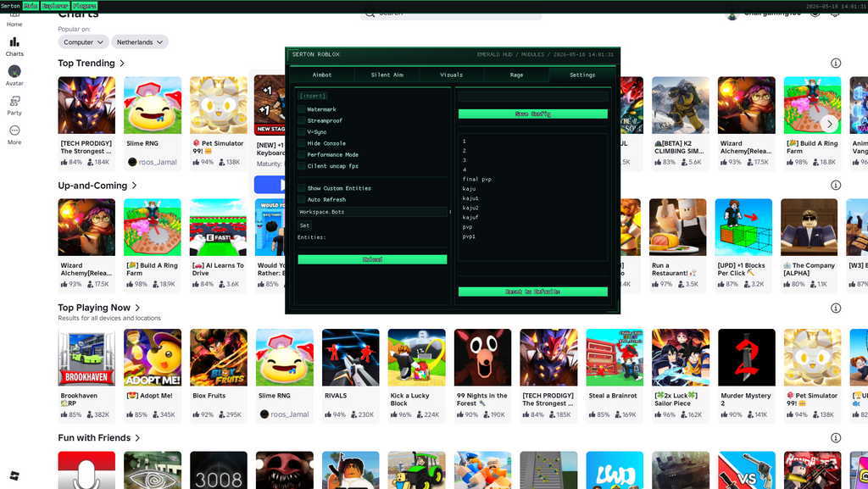Open the 99 Nights in the Forest thumbnail

482,358
